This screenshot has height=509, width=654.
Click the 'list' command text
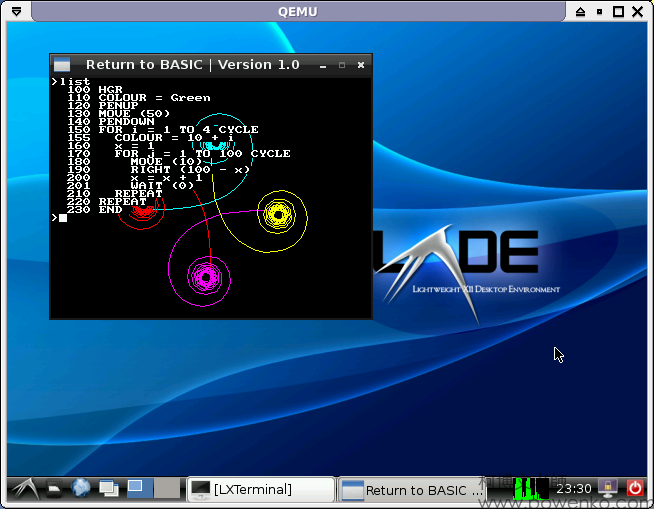75,81
